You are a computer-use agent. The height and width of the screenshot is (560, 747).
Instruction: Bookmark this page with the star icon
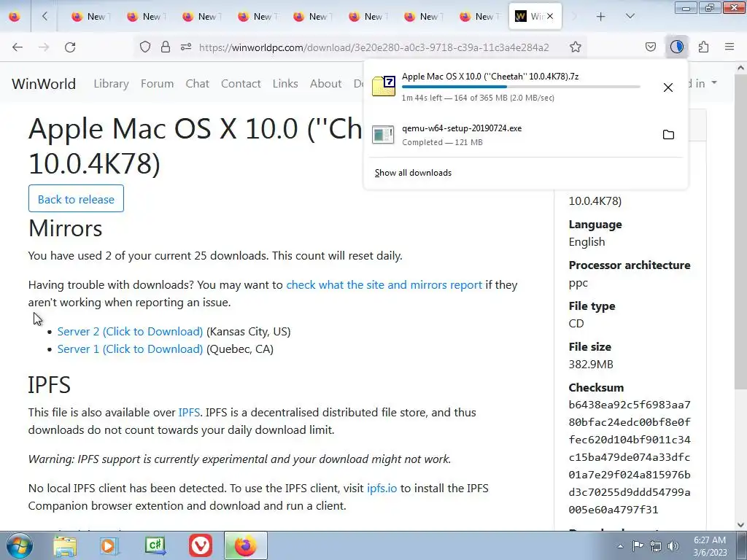point(576,47)
